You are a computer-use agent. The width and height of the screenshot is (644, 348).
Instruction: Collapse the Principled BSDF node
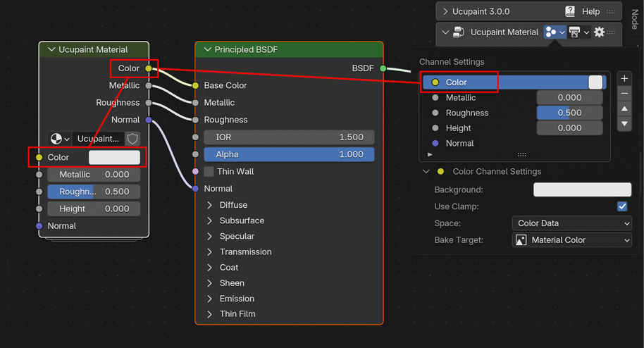207,50
